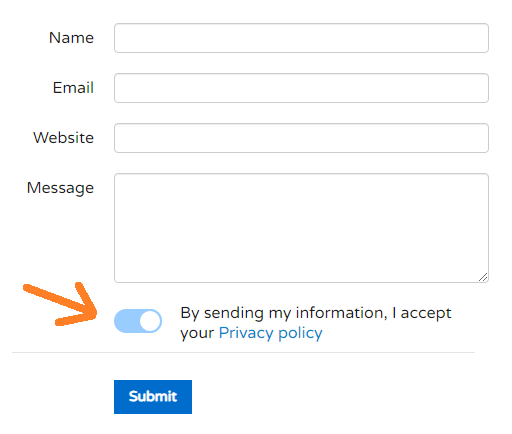Click the 'By sending my information' consent text
Viewport: 512px width, 434px height.
coord(316,323)
